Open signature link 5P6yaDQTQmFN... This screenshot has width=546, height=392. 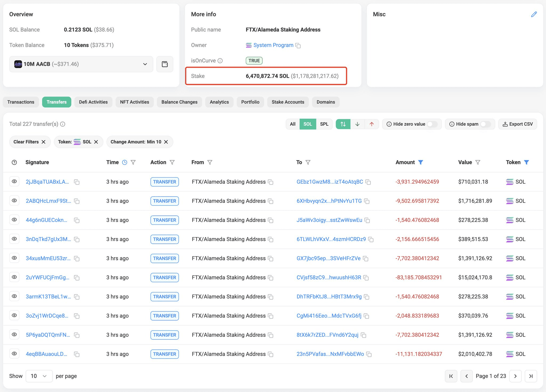(x=48, y=335)
